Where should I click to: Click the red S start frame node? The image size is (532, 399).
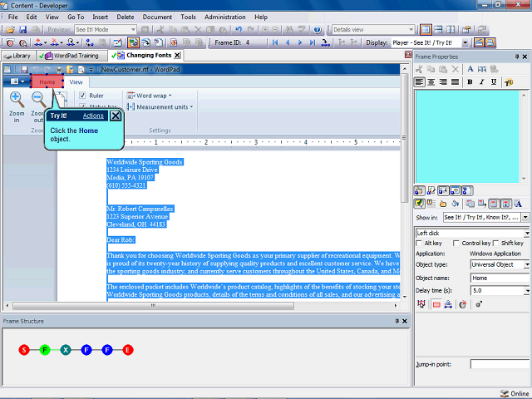(x=24, y=350)
